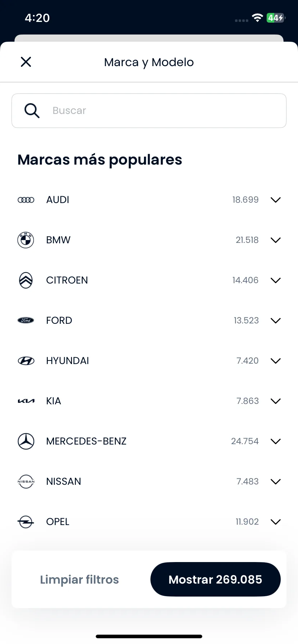
Task: Expand the AUDI models chevron
Action: (x=276, y=200)
